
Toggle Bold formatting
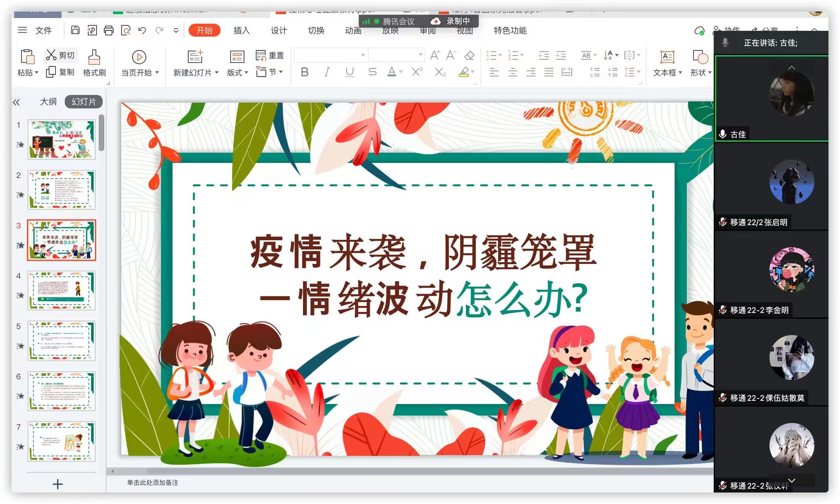click(x=305, y=72)
